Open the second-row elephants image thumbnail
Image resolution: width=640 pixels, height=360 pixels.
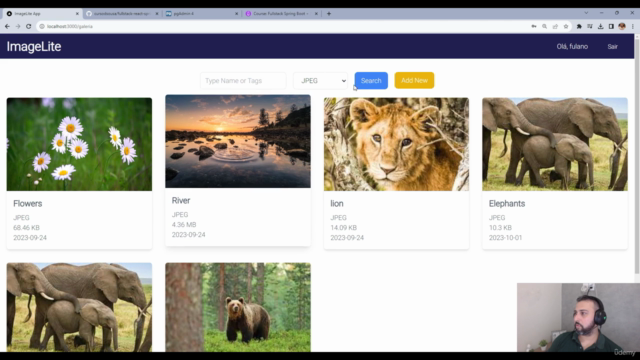(79, 307)
